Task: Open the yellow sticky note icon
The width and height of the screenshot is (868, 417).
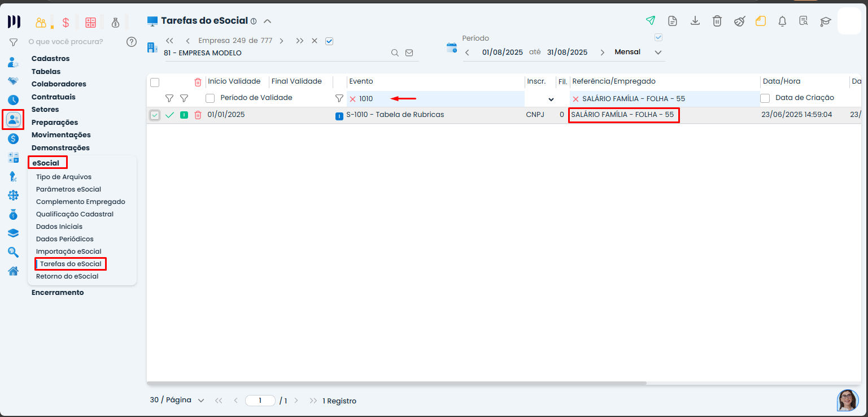Action: click(x=761, y=21)
